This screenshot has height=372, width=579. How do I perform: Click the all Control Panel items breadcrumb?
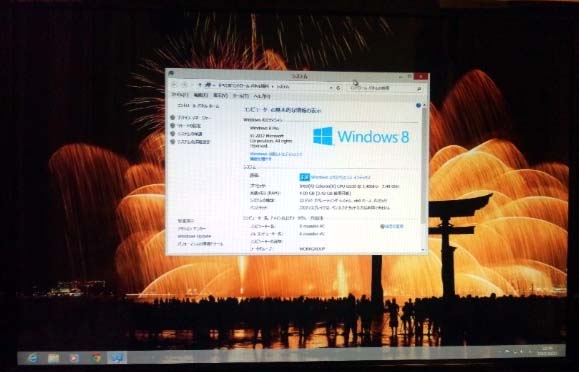click(x=243, y=86)
